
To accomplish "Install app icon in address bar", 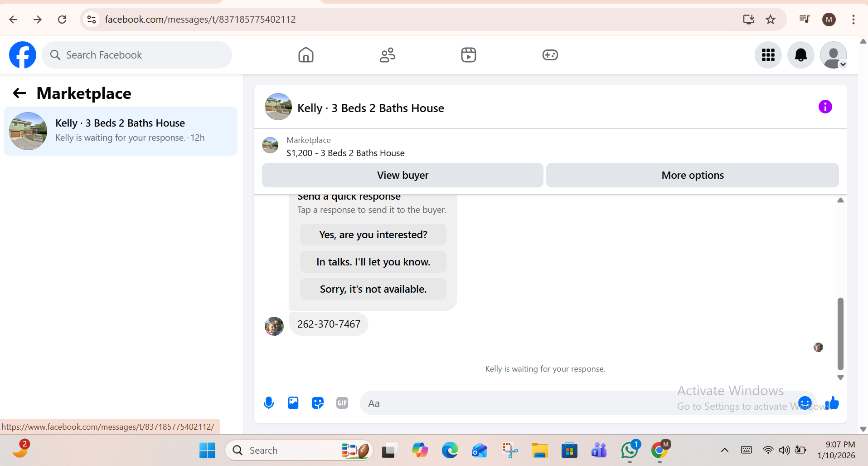I will 749,20.
